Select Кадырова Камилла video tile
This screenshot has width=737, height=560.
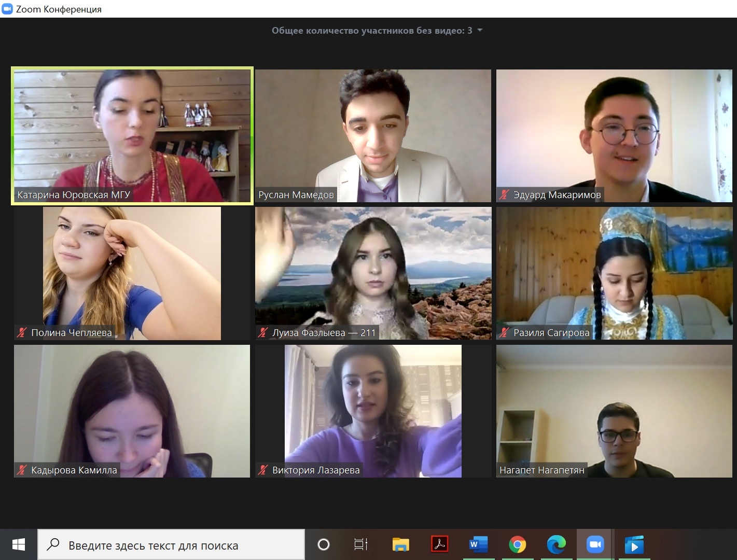132,411
